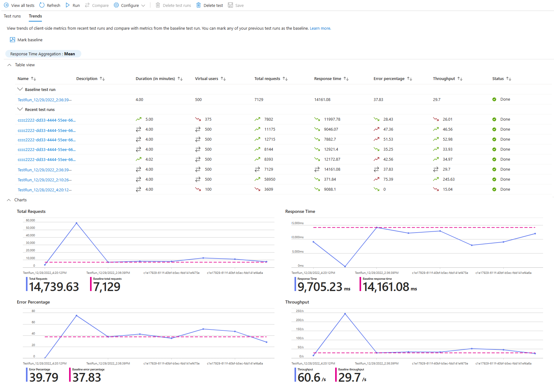The image size is (554, 392).
Task: Click the Delete test runs trash icon
Action: point(158,5)
